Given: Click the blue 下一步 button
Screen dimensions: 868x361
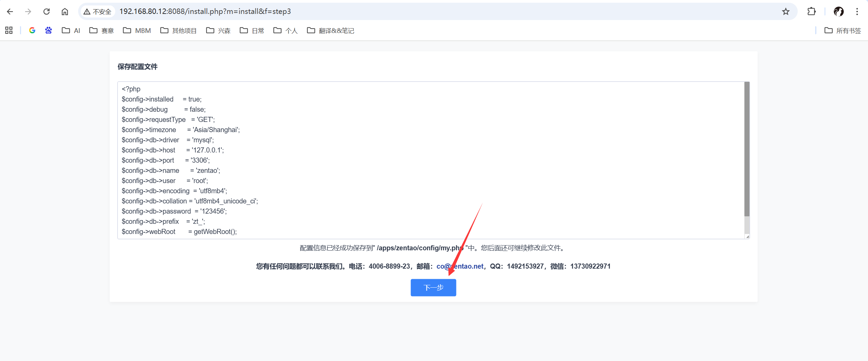Looking at the screenshot, I should 433,288.
